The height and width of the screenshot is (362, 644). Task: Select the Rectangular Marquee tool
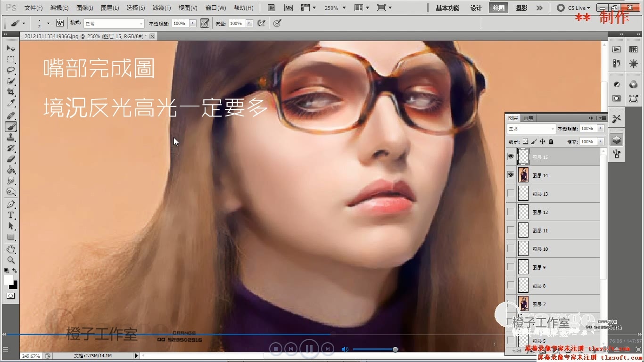[x=11, y=59]
